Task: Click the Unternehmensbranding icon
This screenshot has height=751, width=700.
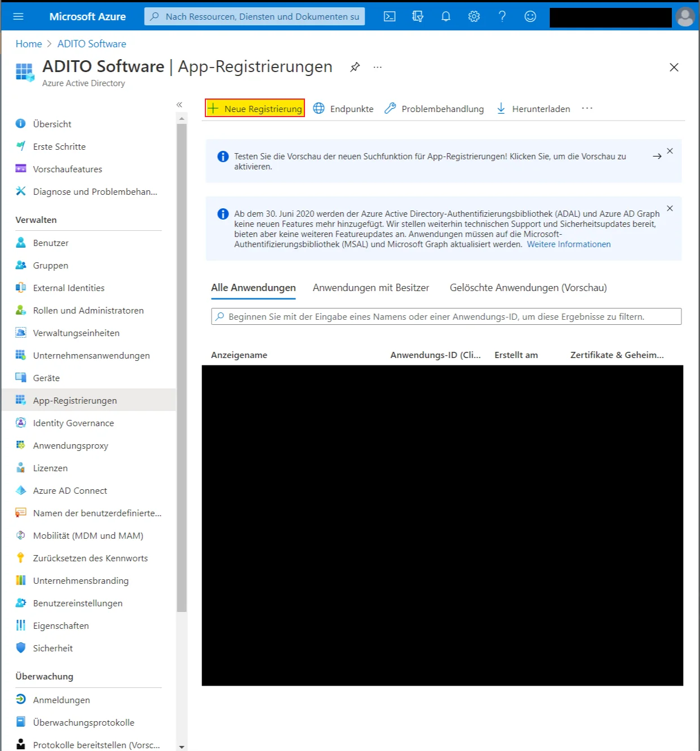Action: pyautogui.click(x=21, y=580)
